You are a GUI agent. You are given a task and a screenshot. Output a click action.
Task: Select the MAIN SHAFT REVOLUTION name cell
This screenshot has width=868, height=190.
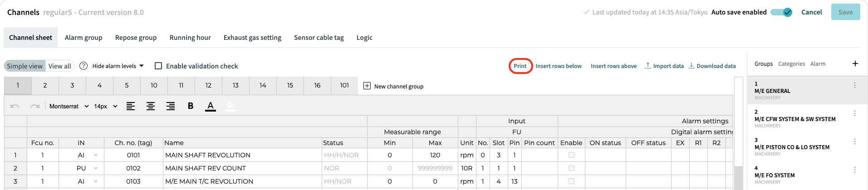click(x=242, y=155)
